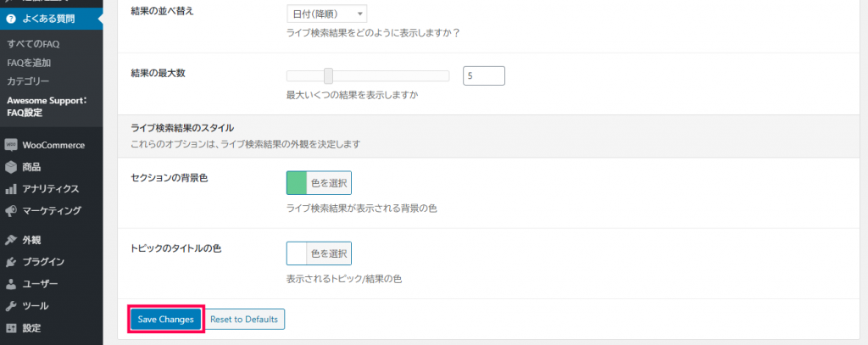Open カテゴリー submenu item

(28, 81)
